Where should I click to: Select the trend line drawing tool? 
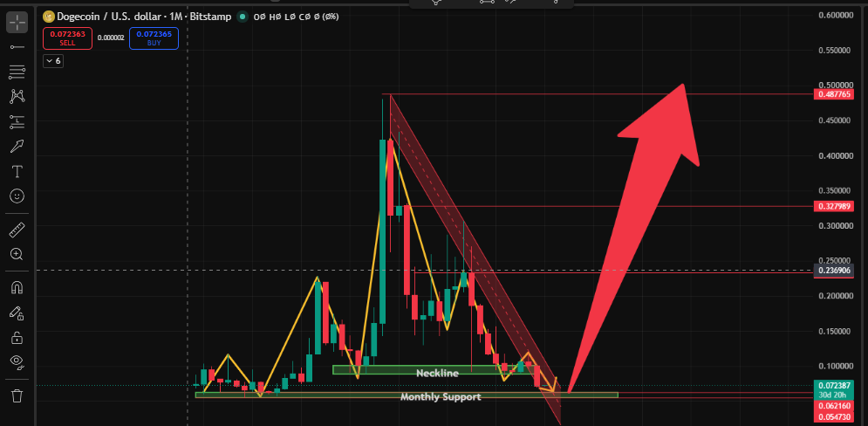(x=17, y=47)
